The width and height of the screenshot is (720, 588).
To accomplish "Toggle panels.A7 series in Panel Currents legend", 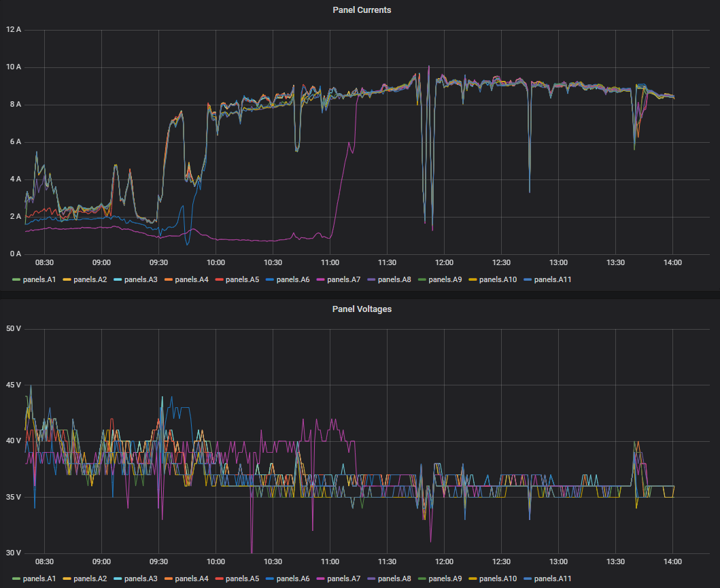I will (x=345, y=279).
